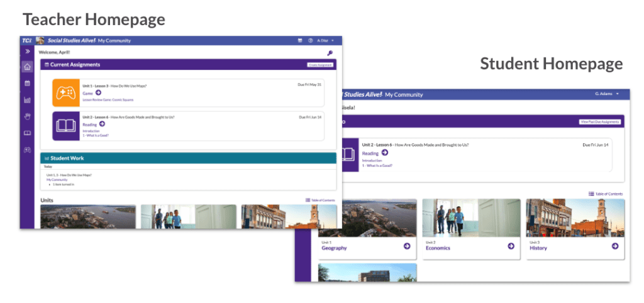
Task: Open the calendar icon in teacher sidebar
Action: 27,84
